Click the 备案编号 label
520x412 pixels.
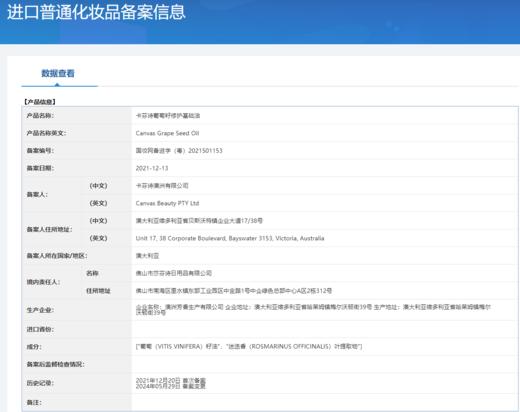(x=40, y=151)
